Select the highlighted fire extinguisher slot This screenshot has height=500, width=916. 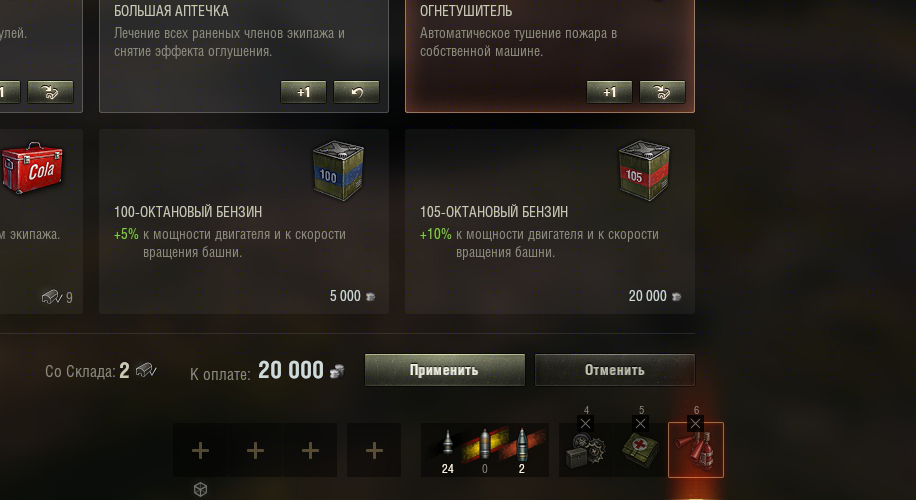click(x=696, y=450)
